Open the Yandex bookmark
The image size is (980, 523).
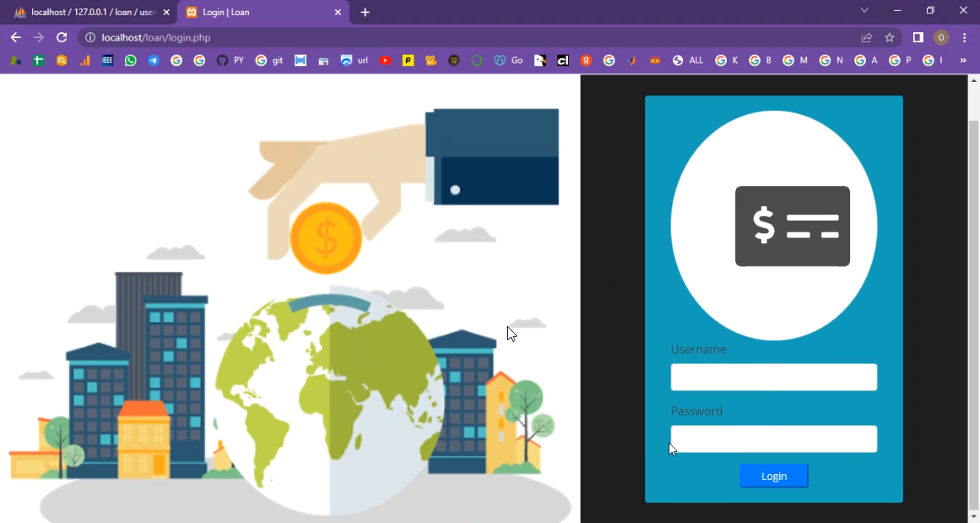(586, 60)
